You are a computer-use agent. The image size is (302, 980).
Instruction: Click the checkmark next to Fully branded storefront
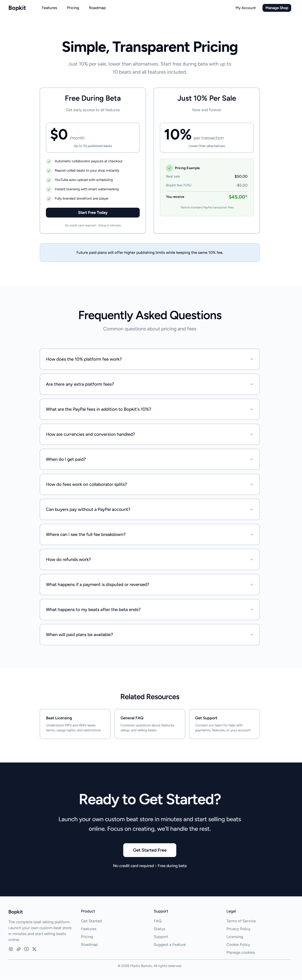coord(49,198)
